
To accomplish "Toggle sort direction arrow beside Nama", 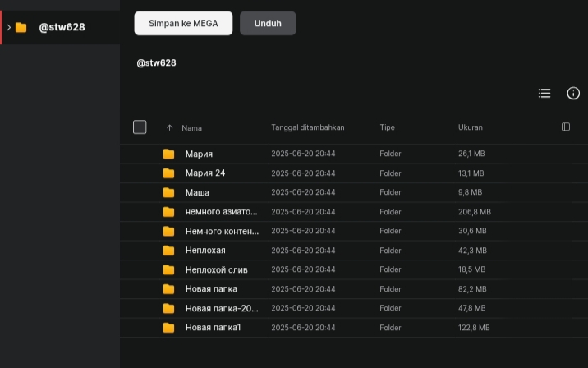I will (169, 128).
